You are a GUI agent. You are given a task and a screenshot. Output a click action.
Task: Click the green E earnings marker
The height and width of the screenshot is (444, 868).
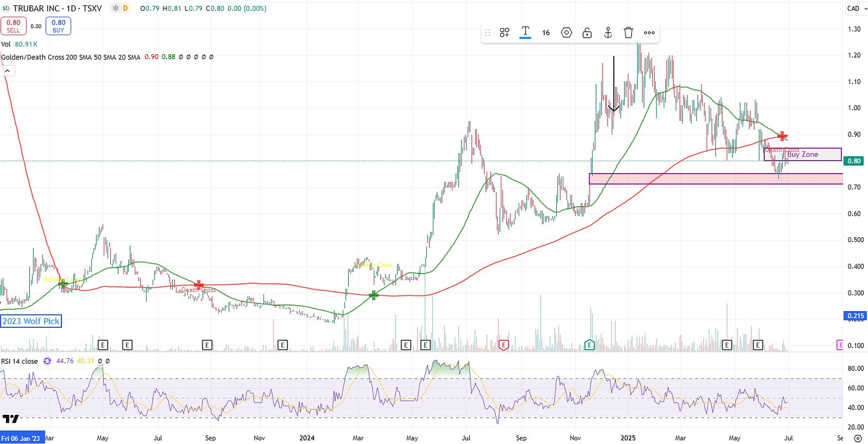pyautogui.click(x=590, y=344)
